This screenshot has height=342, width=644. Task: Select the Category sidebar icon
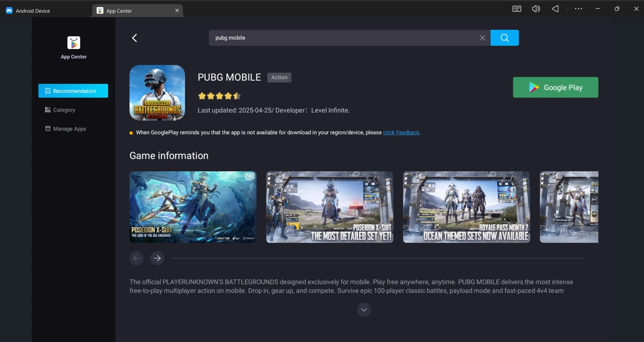click(x=47, y=110)
